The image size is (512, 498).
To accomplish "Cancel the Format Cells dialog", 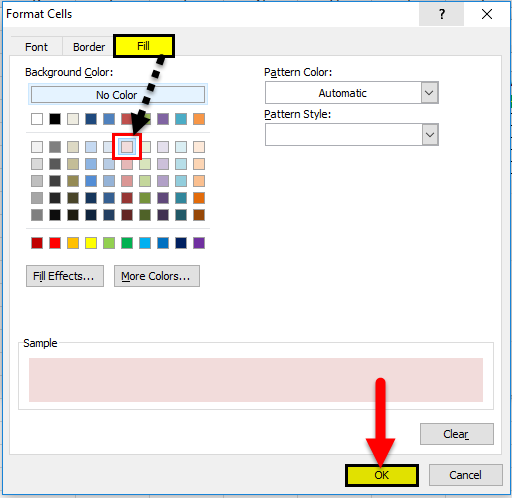I will (x=466, y=475).
